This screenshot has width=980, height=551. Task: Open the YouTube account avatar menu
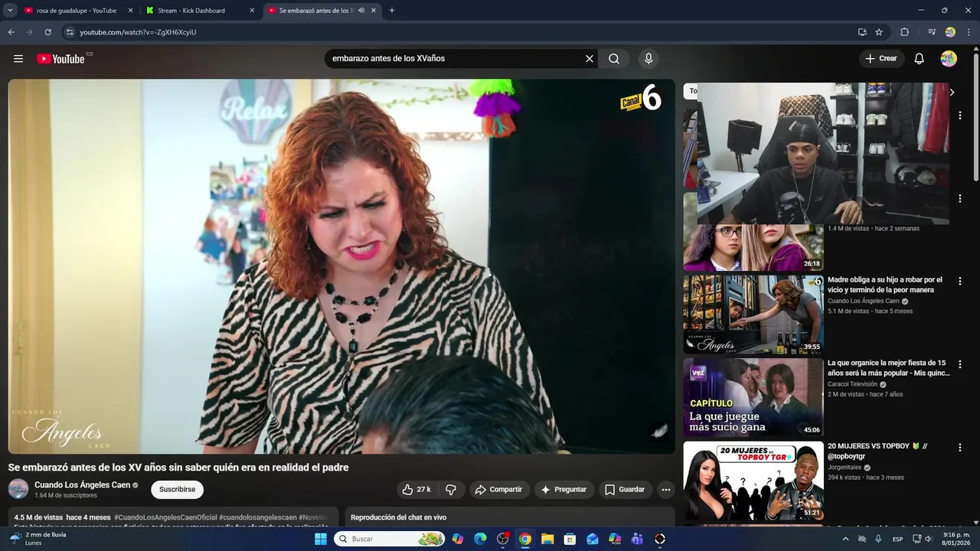(949, 59)
